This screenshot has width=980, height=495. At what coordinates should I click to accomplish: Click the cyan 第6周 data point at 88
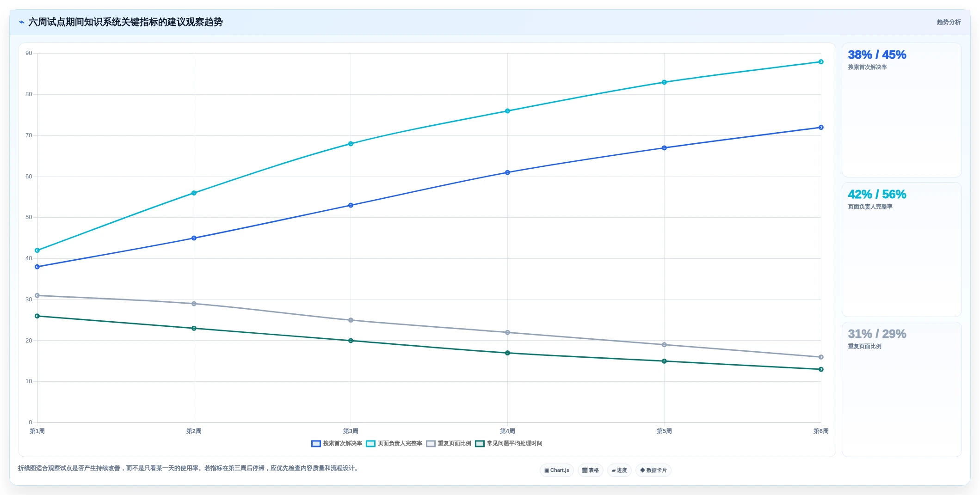821,62
